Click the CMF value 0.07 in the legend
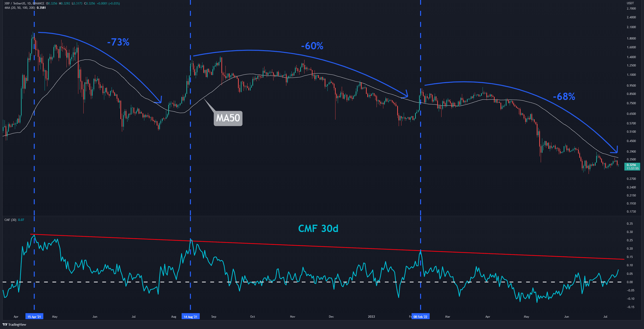This screenshot has width=644, height=329. pos(21,220)
